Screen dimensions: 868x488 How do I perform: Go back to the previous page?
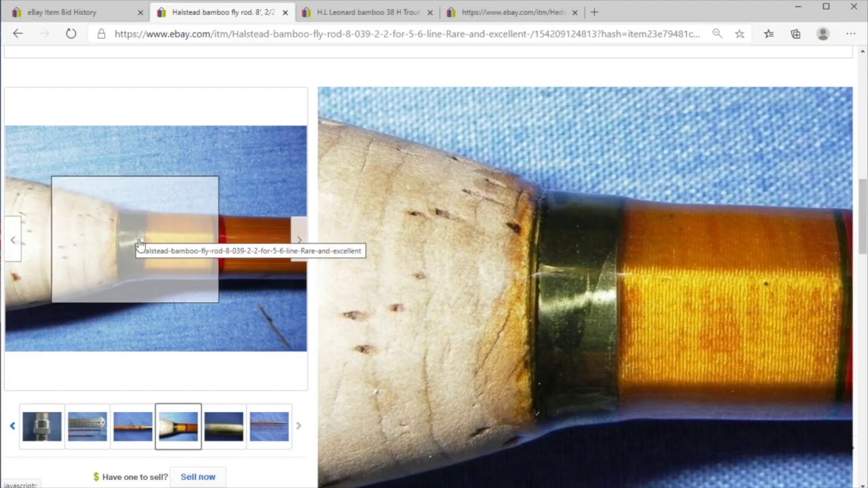[18, 33]
